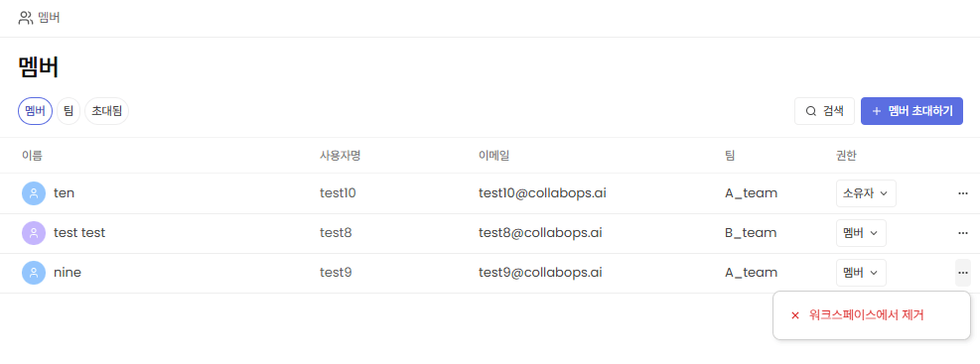Click email test10@collabops.ai
Viewport: 980px width, 364px height.
click(x=542, y=193)
